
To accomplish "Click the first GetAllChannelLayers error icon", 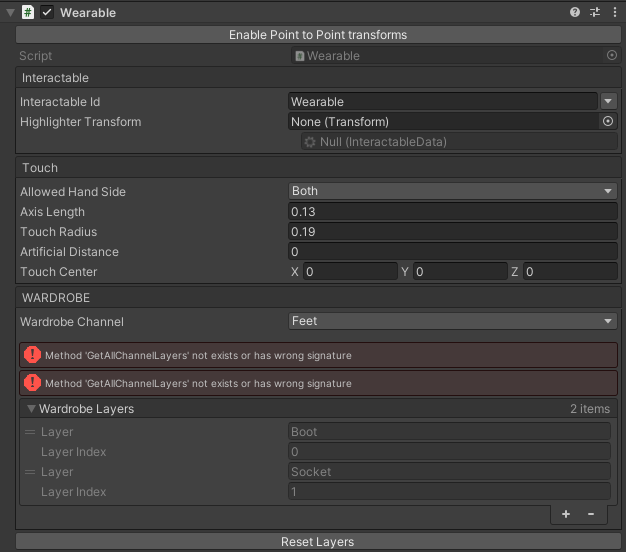I will pyautogui.click(x=32, y=355).
